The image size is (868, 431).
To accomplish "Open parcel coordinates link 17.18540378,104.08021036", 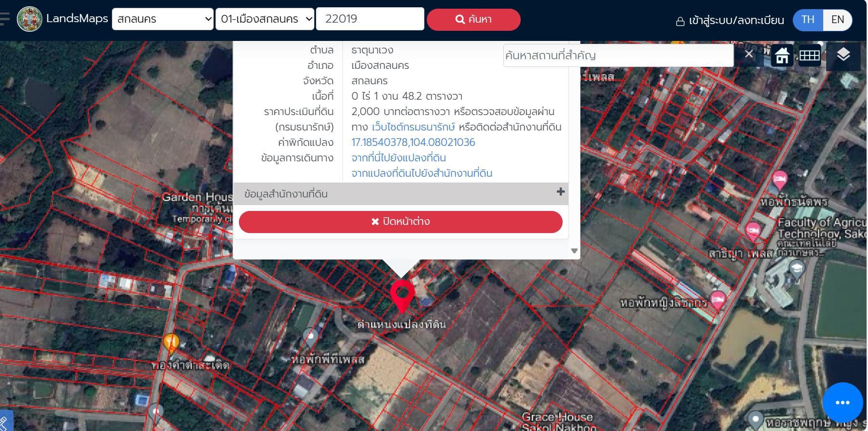I will (x=413, y=143).
